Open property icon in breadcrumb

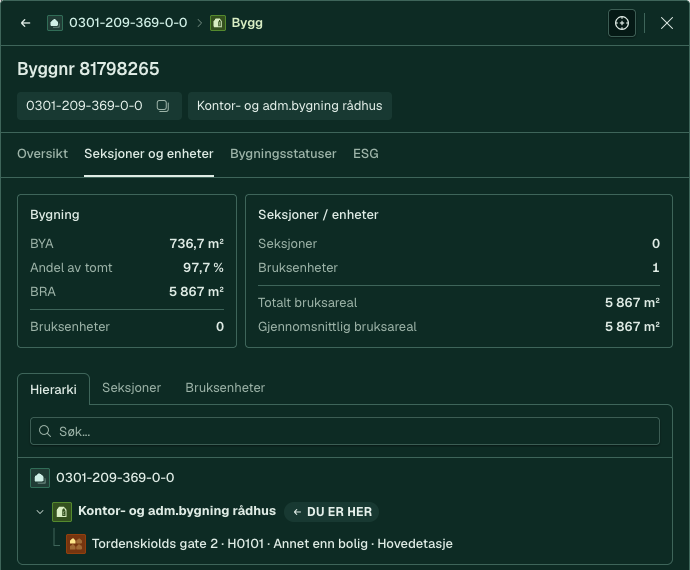(x=55, y=23)
